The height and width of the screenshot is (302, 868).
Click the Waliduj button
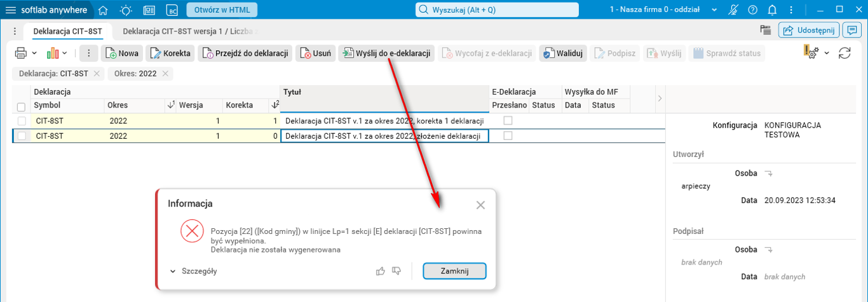[x=563, y=53]
